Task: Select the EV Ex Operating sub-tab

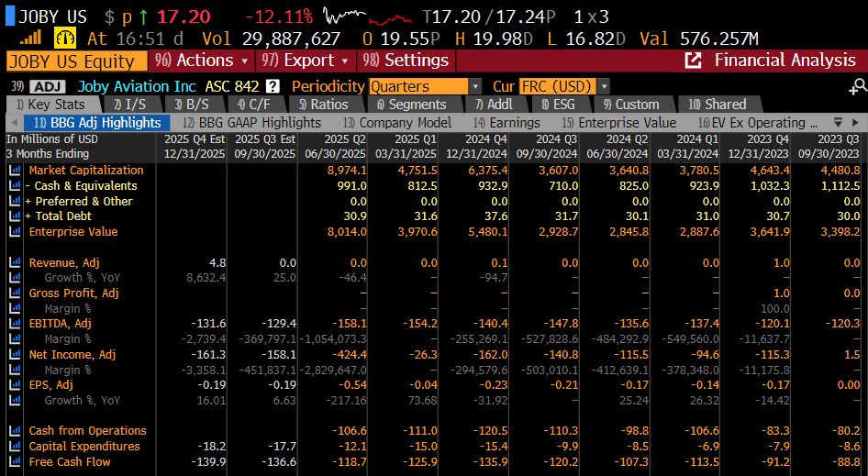Action: click(757, 123)
